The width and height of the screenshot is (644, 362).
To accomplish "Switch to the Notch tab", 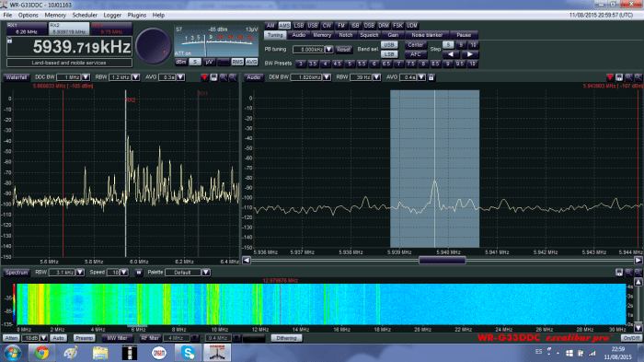I will pos(346,35).
